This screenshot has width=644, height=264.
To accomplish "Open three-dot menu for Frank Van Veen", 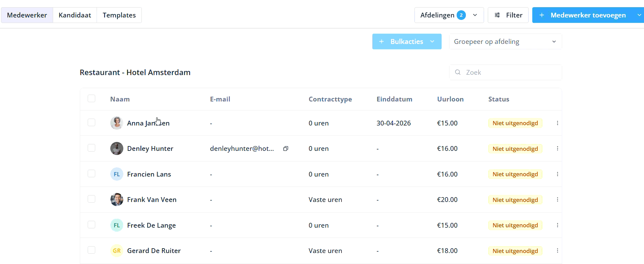I will click(557, 200).
